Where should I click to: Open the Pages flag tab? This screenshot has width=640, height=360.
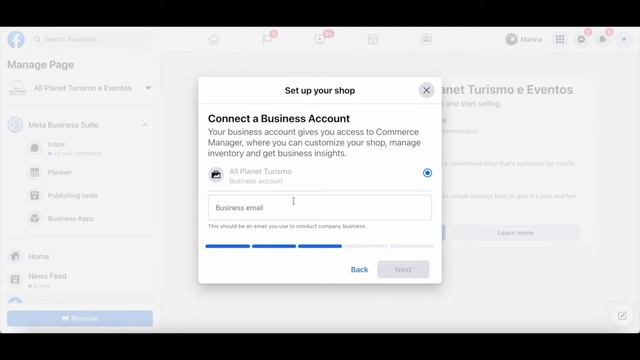coord(267,40)
